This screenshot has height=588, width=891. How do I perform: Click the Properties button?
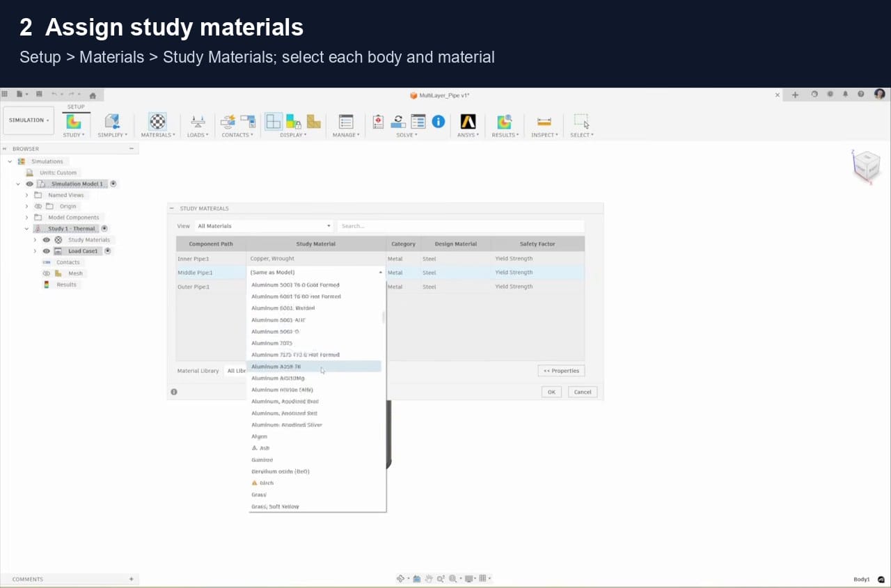[x=561, y=370]
